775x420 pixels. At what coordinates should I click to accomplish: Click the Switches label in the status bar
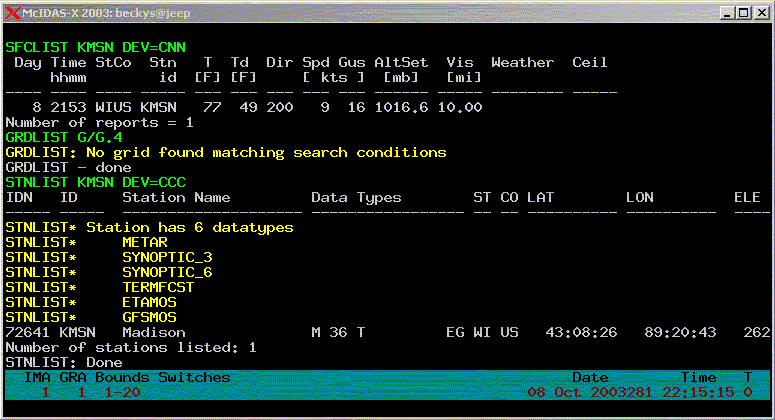[195, 378]
